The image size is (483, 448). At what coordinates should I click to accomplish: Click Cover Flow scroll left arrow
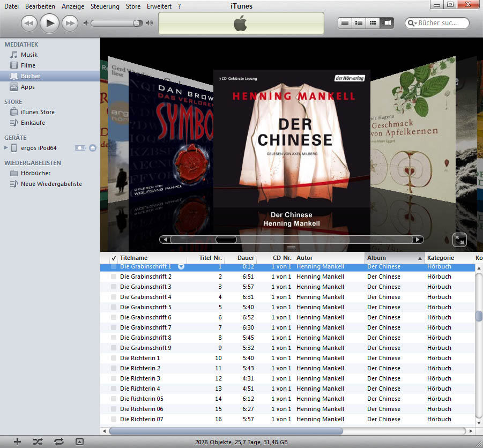tap(165, 239)
